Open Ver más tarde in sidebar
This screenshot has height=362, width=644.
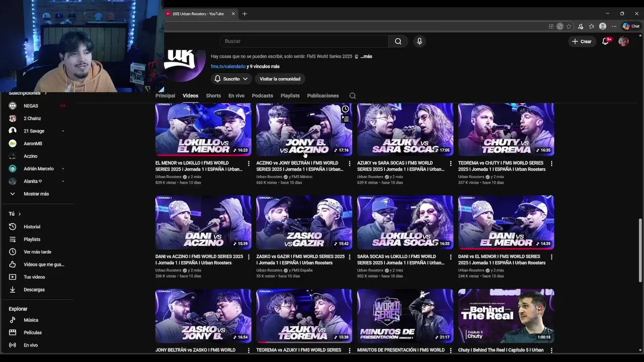click(x=37, y=252)
